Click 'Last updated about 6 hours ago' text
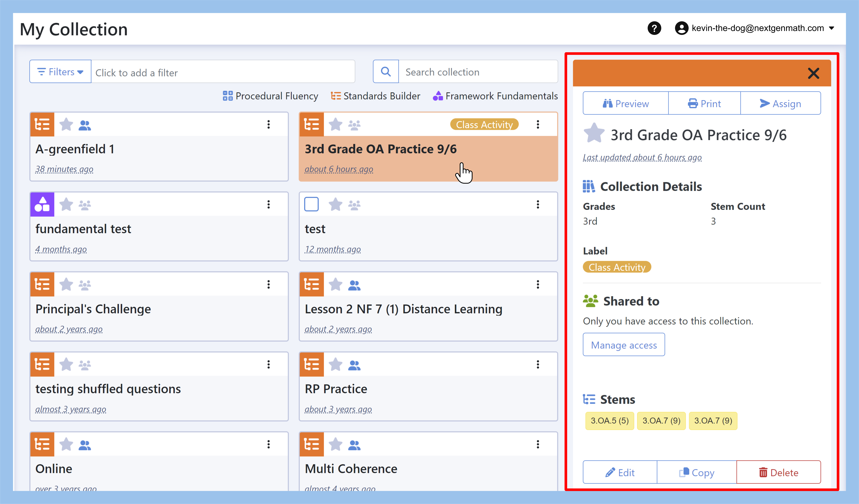Viewport: 859px width, 504px height. tap(642, 157)
